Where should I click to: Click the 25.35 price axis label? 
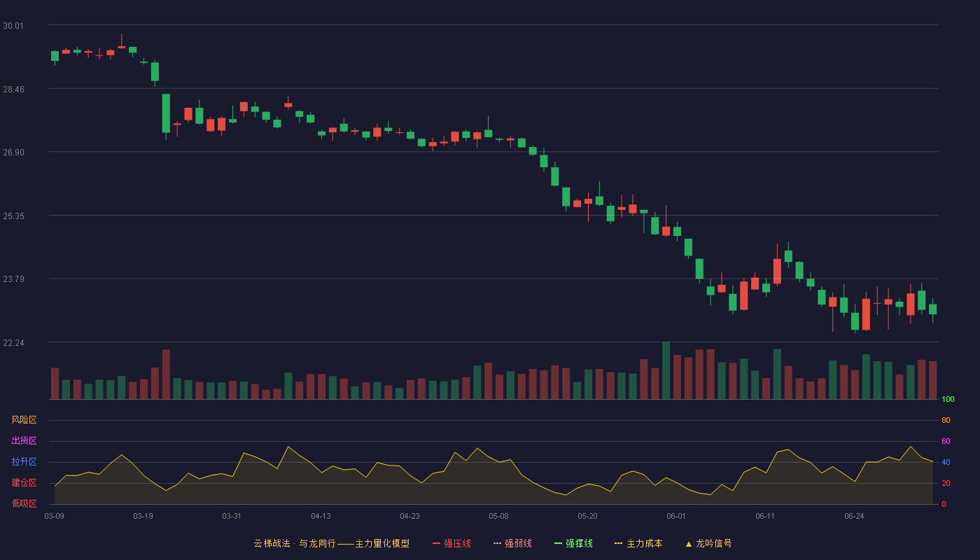[13, 216]
